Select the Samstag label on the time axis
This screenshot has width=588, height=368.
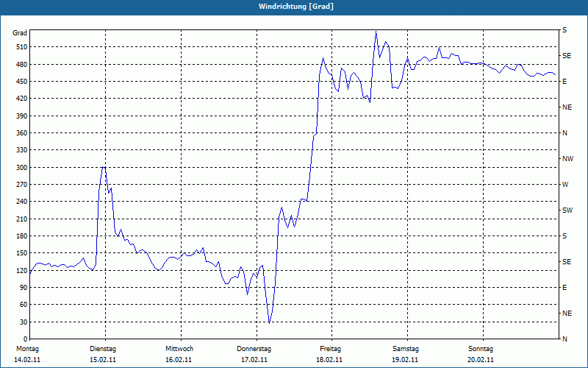(x=406, y=349)
